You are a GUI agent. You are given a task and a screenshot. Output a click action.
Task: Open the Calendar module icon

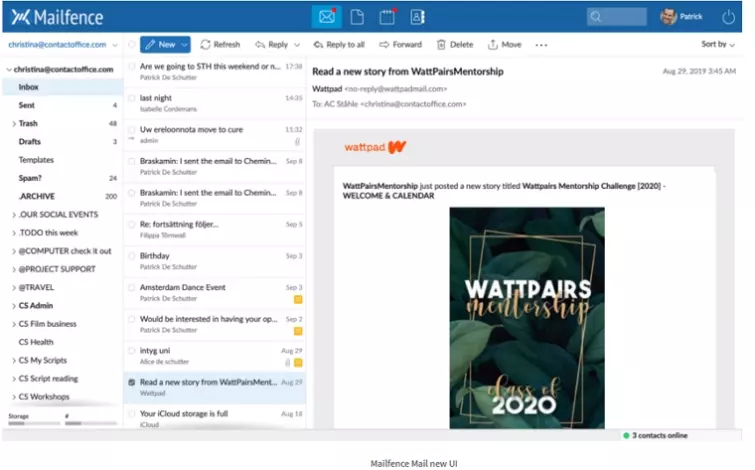(387, 17)
